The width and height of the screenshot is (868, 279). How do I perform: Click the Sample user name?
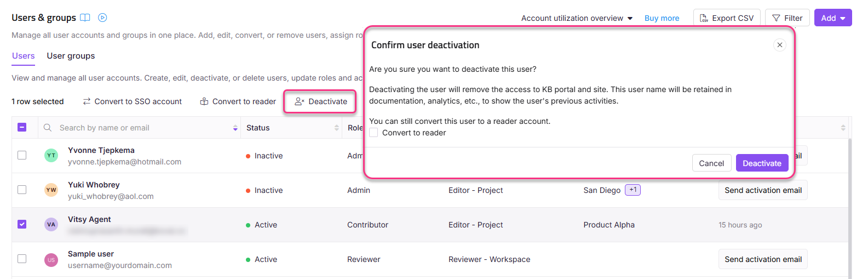point(91,254)
